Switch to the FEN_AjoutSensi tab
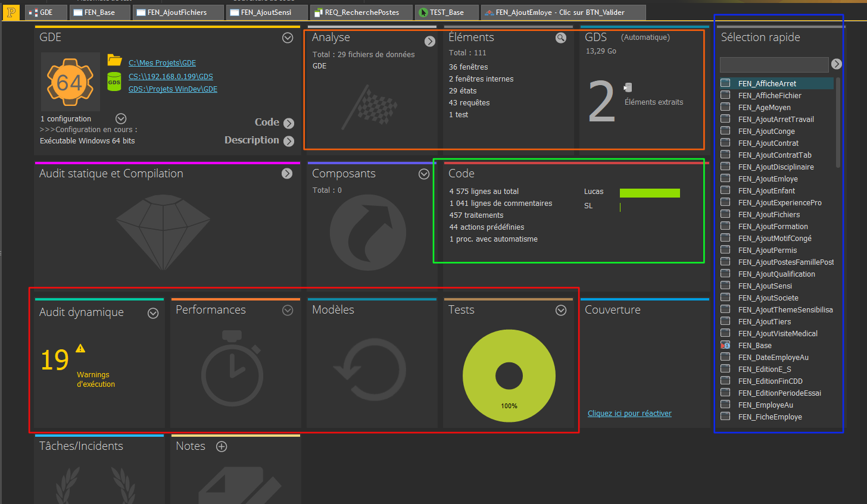This screenshot has width=867, height=504. tap(267, 12)
